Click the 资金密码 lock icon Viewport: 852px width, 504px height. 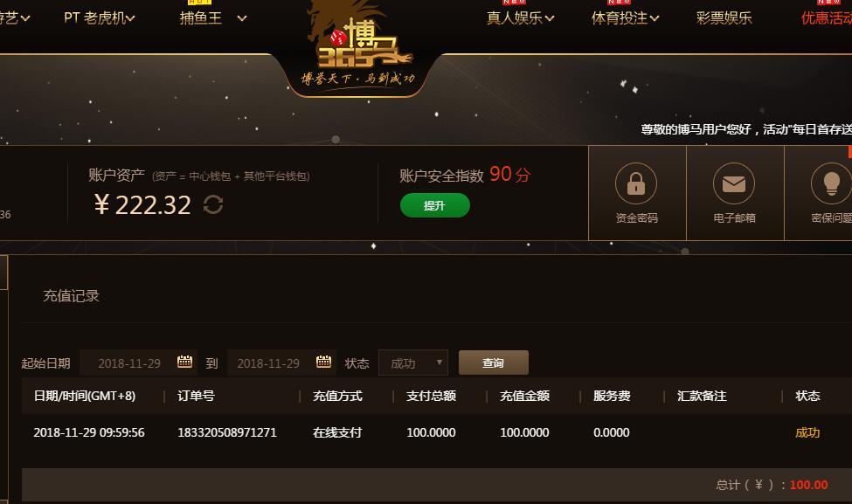[636, 183]
